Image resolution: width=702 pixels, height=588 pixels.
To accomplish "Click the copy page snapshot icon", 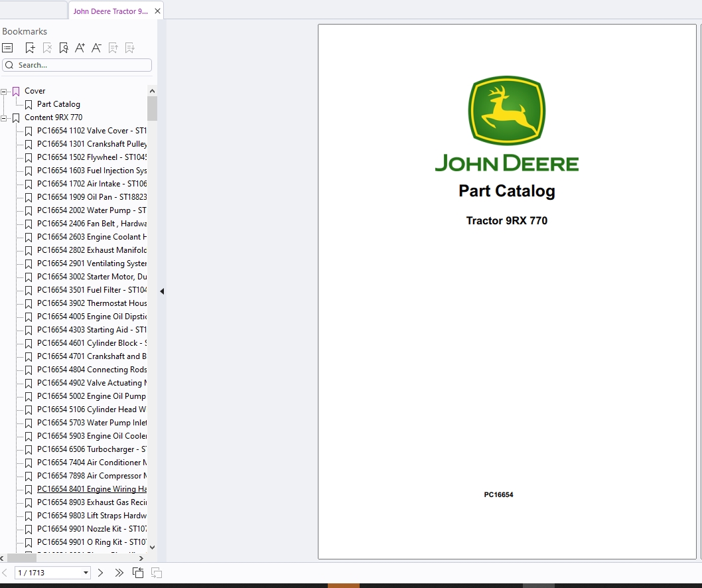I will [138, 572].
